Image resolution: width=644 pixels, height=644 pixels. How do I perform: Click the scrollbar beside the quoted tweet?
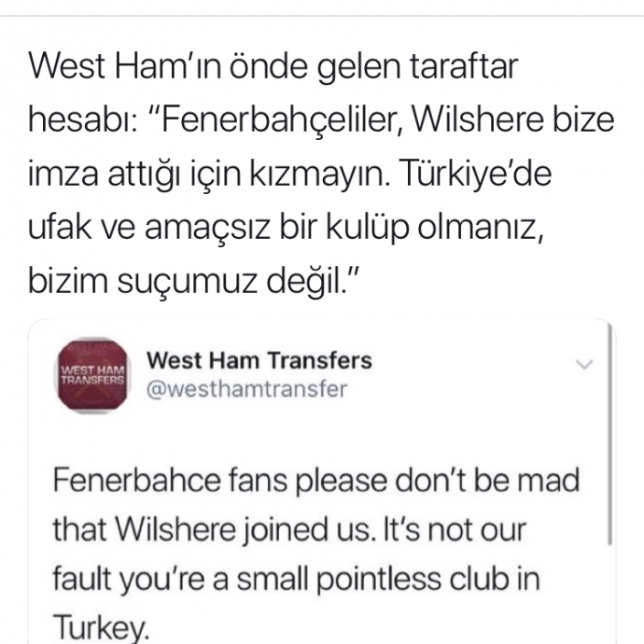[x=609, y=435]
